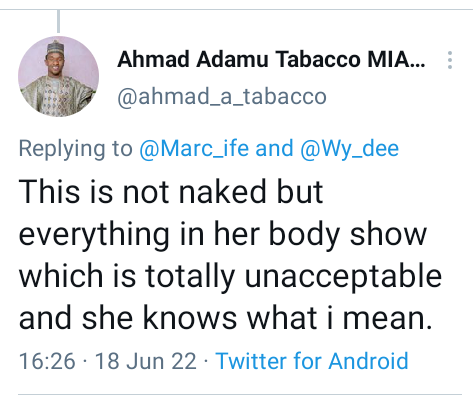
Task: Open the Twitter for Android source link
Action: pyautogui.click(x=312, y=361)
